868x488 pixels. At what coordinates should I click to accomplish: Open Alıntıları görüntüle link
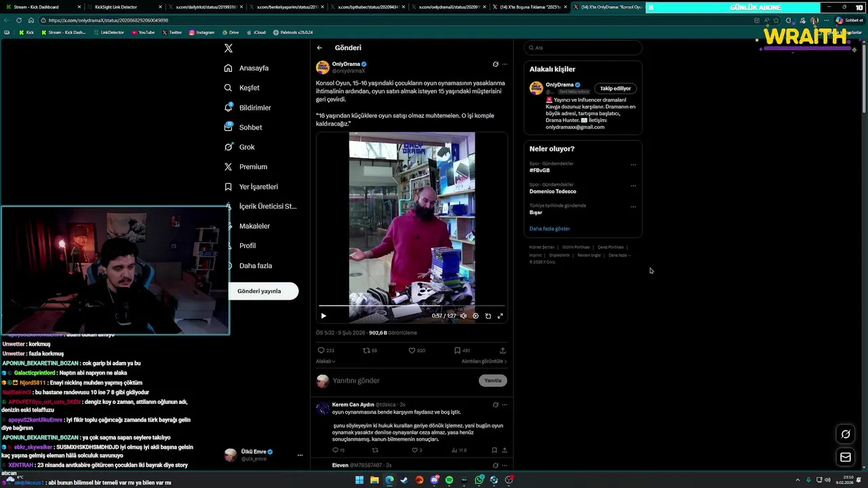click(484, 361)
